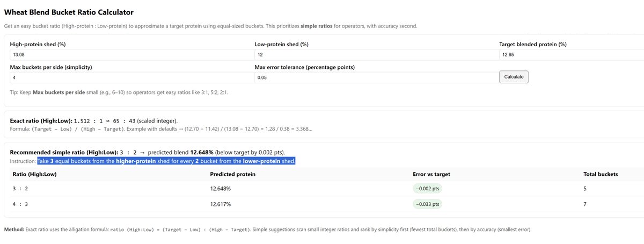The image size is (644, 244).
Task: Click total buckets value 5
Action: (x=585, y=189)
